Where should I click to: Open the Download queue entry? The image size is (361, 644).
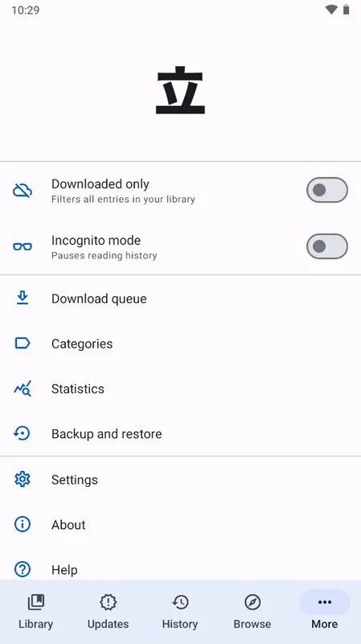tap(180, 299)
